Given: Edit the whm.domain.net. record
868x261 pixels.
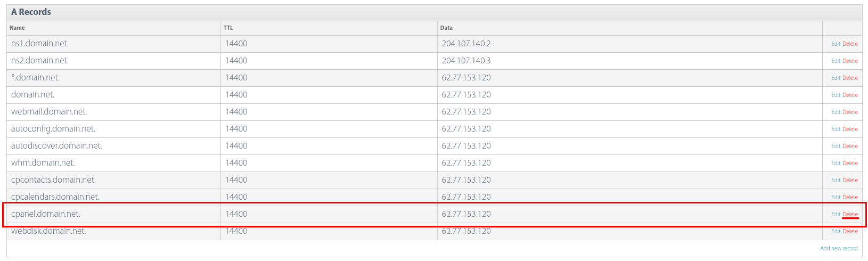Looking at the screenshot, I should (836, 163).
